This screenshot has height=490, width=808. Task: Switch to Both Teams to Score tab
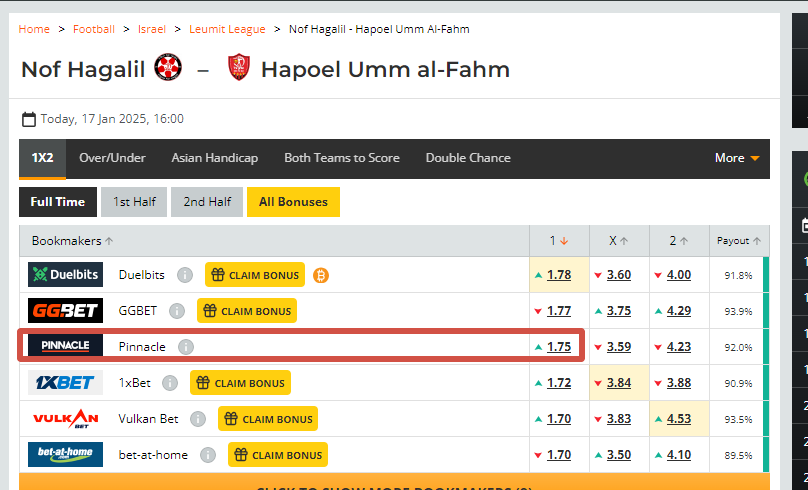pos(342,158)
